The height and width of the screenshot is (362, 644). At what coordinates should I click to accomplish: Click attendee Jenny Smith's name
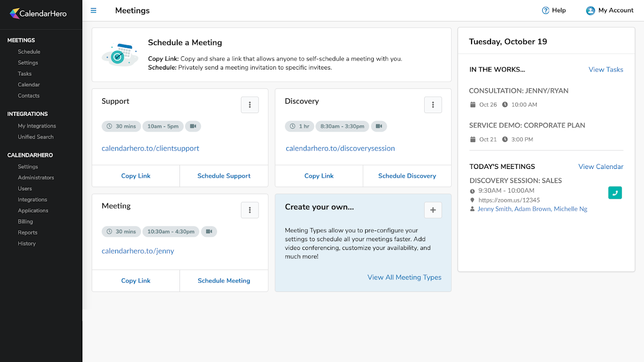494,208
